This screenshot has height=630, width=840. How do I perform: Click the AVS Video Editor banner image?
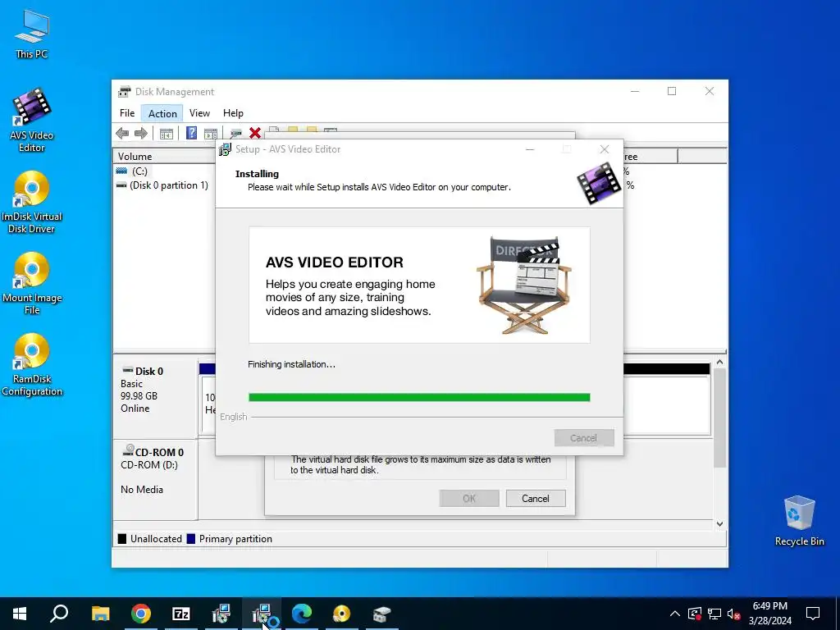coord(419,285)
